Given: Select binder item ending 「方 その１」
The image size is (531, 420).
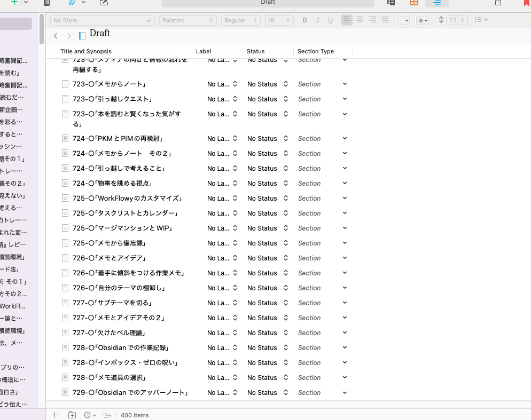Looking at the screenshot, I should pos(13,282).
